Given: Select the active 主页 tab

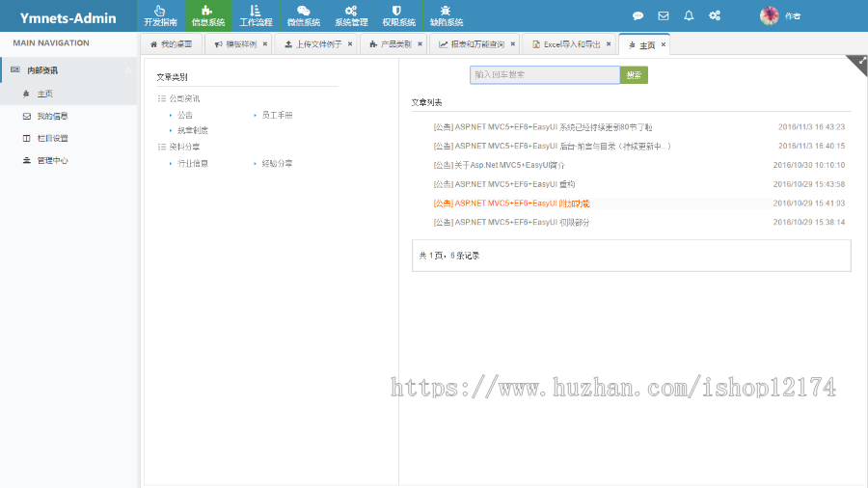Looking at the screenshot, I should [642, 44].
